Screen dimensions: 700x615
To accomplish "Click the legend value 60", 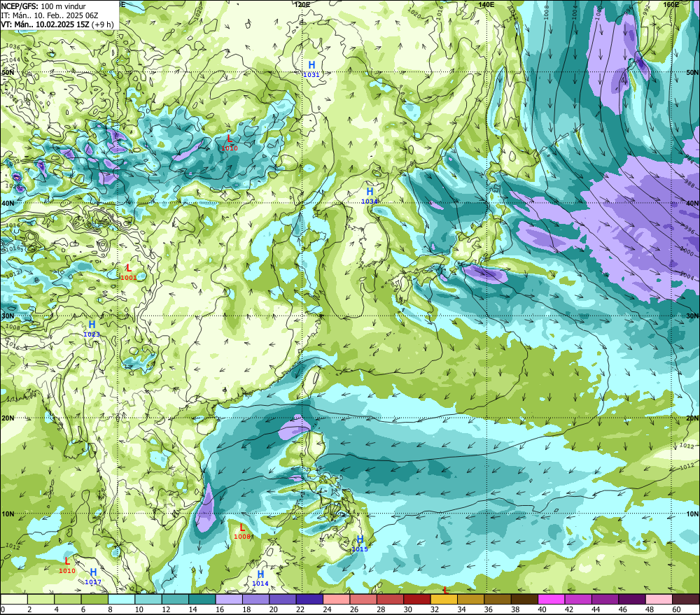I will pos(676,609).
